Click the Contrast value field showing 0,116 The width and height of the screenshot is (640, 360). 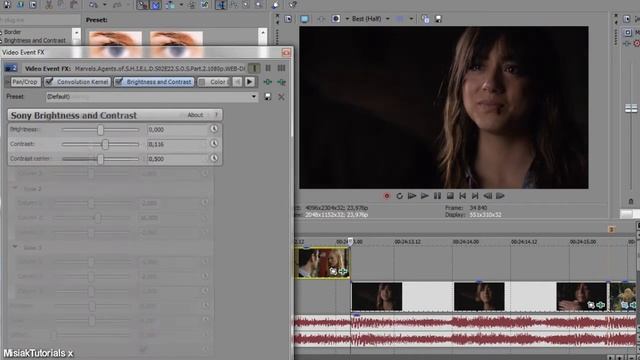tap(177, 144)
